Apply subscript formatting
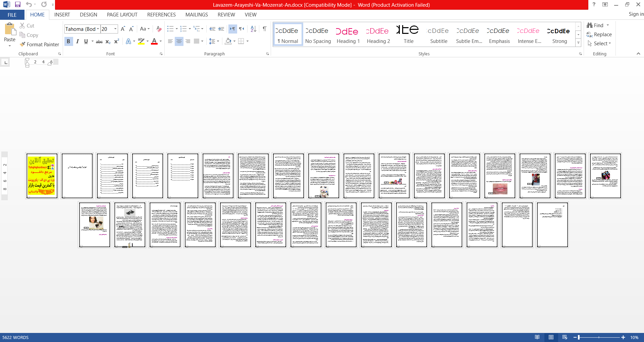The image size is (644, 342). (x=108, y=42)
